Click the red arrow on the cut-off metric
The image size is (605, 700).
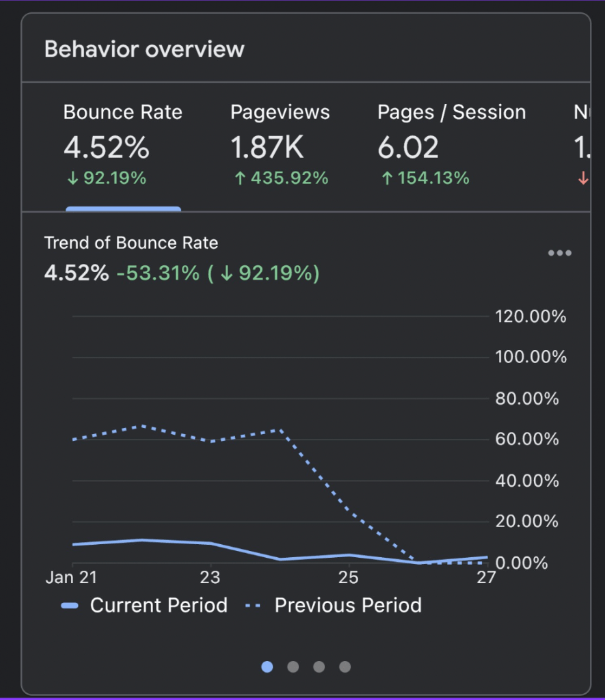point(582,179)
